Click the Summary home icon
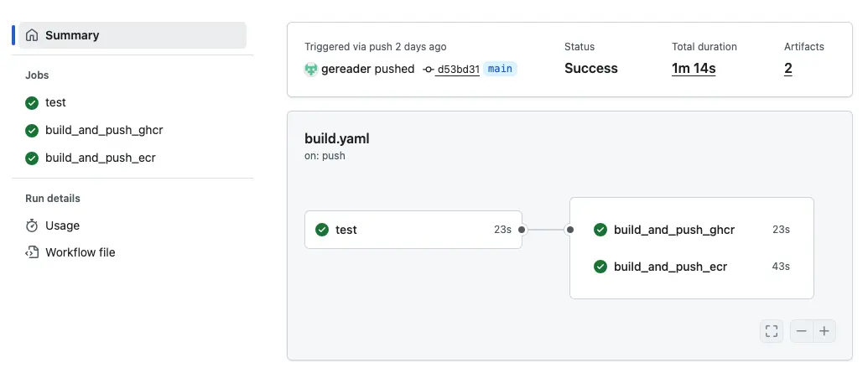 pos(32,35)
